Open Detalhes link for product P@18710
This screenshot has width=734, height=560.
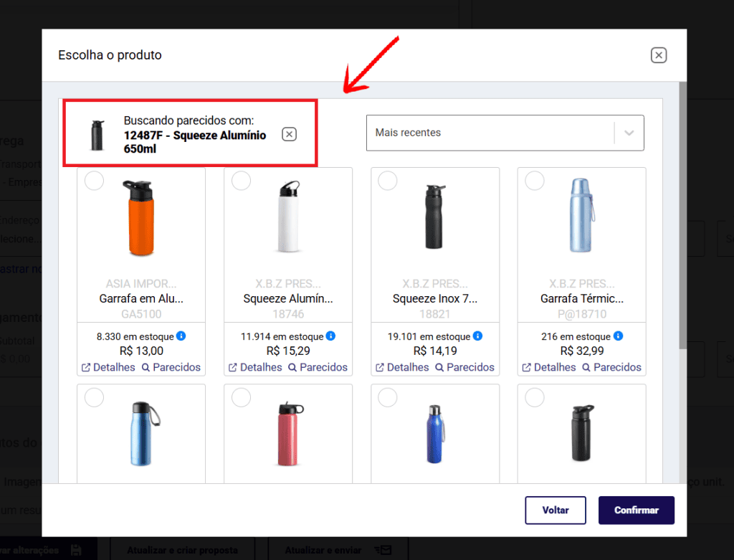pos(549,368)
